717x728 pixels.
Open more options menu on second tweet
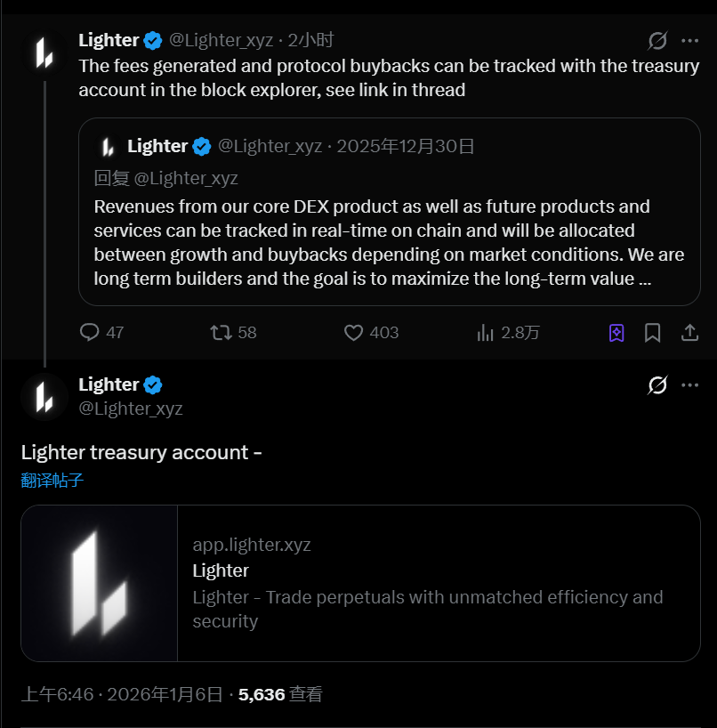click(690, 385)
